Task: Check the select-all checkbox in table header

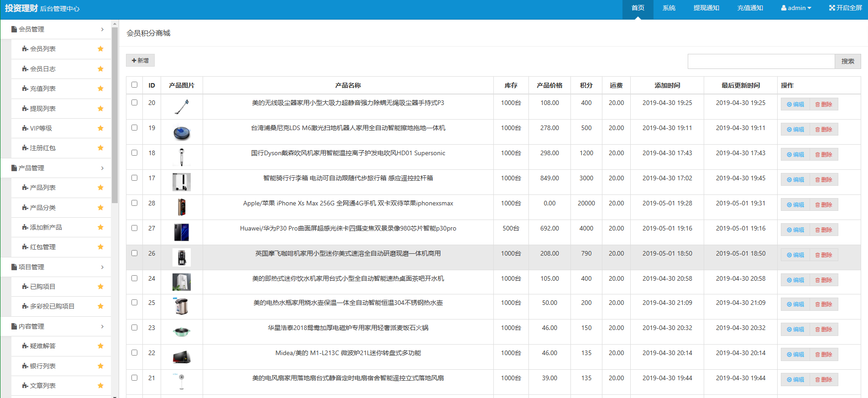Action: (134, 85)
